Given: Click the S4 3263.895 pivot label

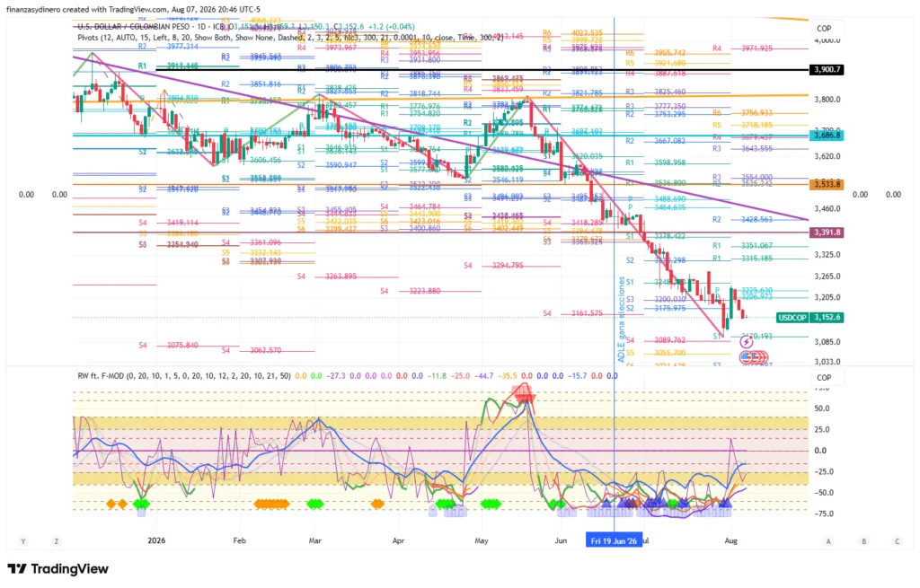Looking at the screenshot, I should pos(327,276).
